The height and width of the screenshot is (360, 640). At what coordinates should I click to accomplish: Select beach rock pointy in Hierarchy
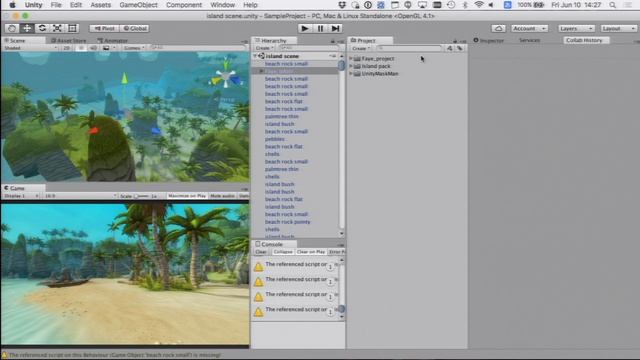287,222
